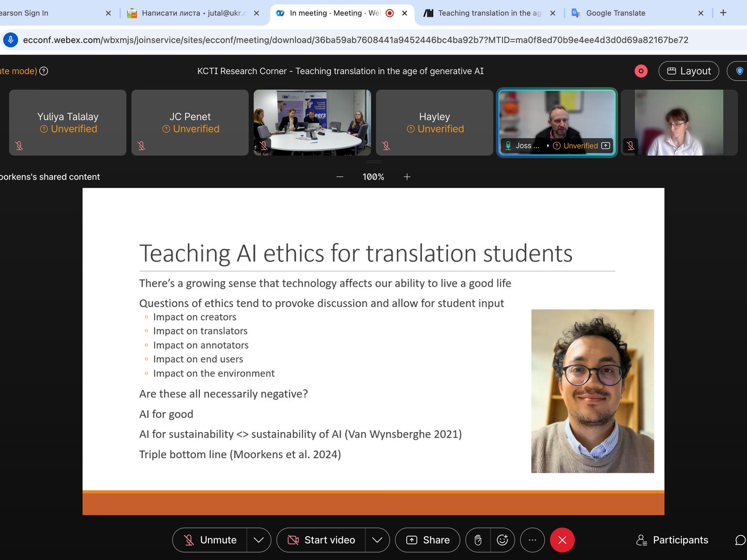Open the reactions emoji picker

pyautogui.click(x=502, y=540)
